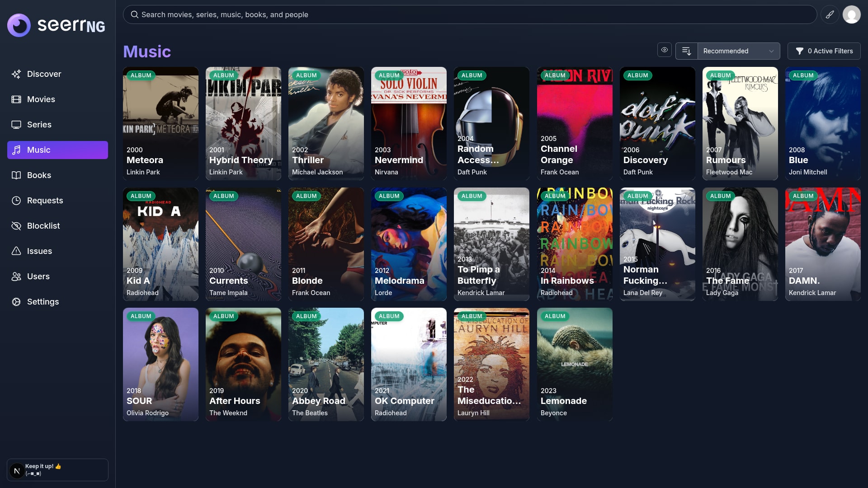868x488 pixels.
Task: Open the Lana Del Rey album card
Action: [x=657, y=244]
